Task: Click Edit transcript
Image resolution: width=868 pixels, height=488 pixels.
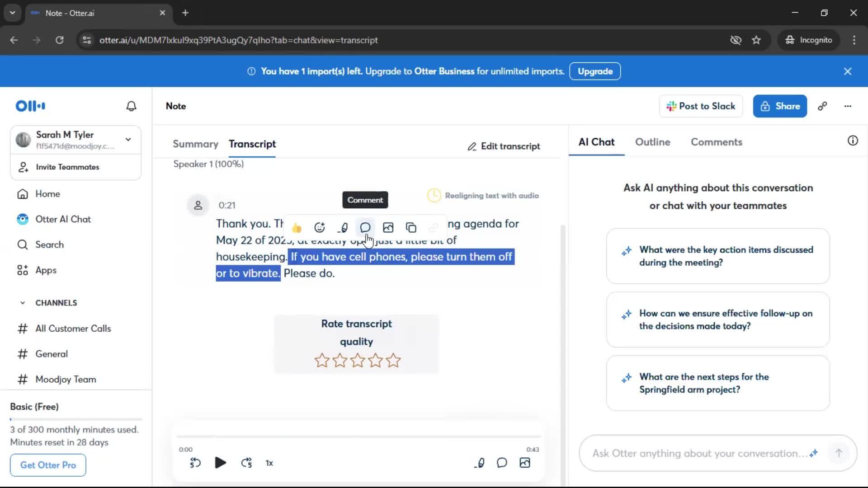Action: coord(504,146)
